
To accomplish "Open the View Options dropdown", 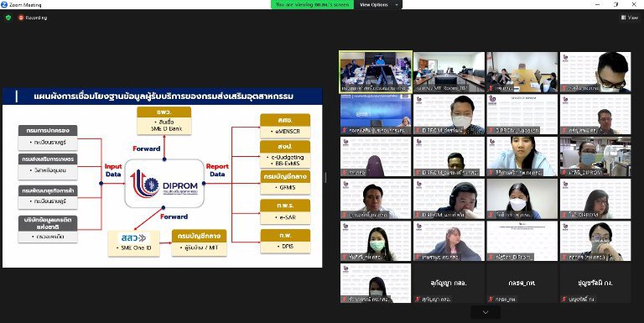I will click(x=378, y=4).
